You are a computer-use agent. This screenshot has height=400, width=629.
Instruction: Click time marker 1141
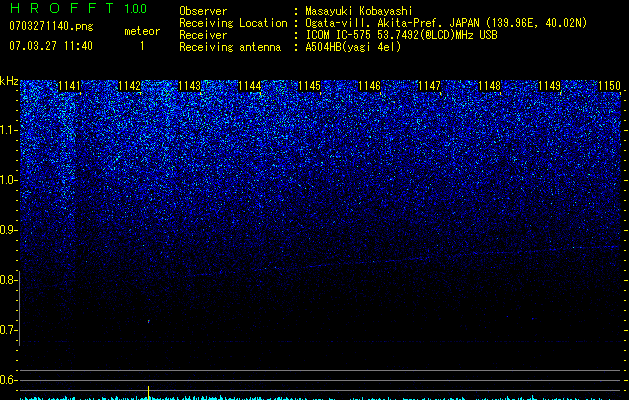click(x=69, y=86)
